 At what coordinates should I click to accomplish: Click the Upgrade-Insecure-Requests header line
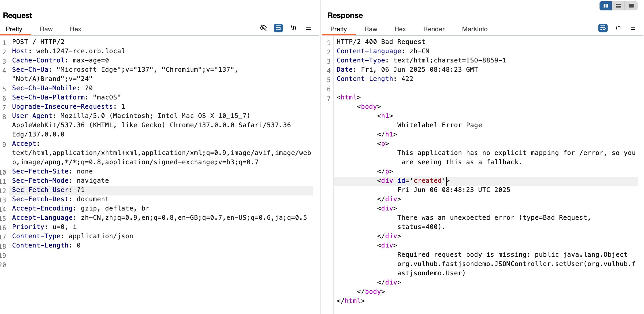pyautogui.click(x=68, y=106)
